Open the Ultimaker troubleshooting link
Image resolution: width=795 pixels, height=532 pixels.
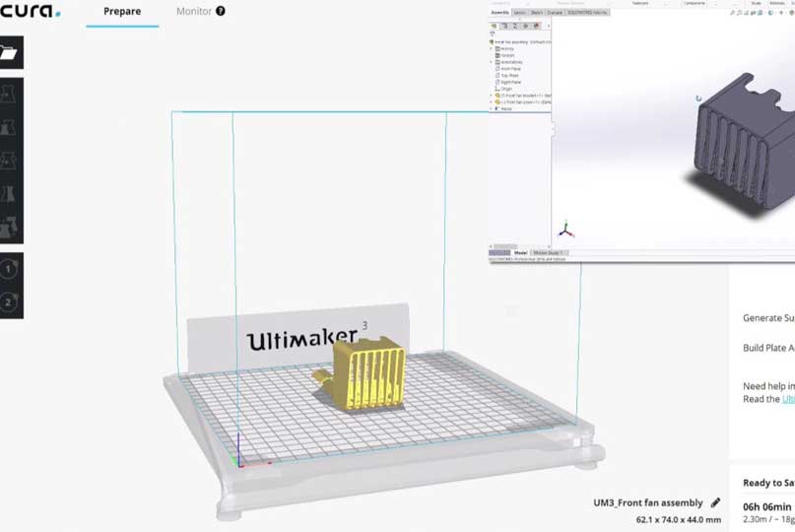click(788, 399)
